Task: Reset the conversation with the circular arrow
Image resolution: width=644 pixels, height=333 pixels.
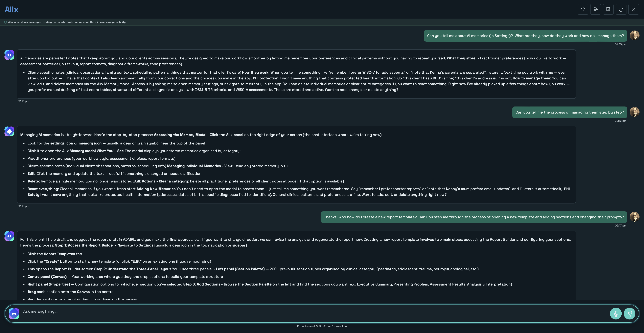Action: coord(621,9)
